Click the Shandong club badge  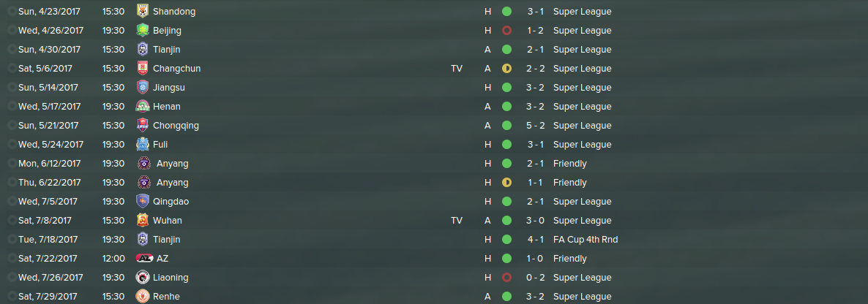pyautogui.click(x=142, y=12)
